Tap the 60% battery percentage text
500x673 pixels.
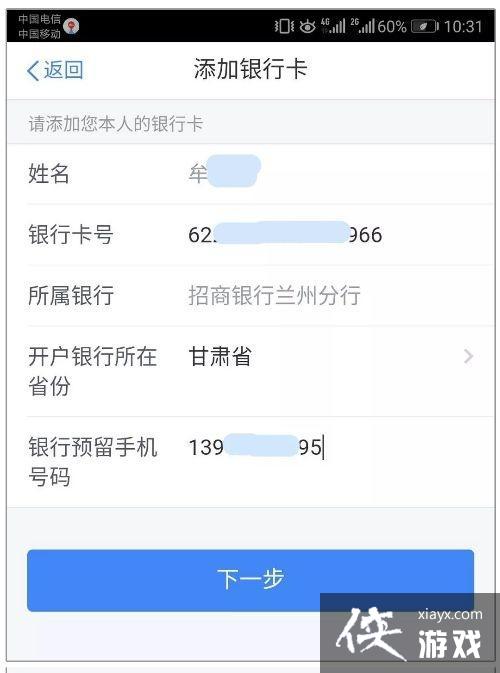(x=392, y=27)
